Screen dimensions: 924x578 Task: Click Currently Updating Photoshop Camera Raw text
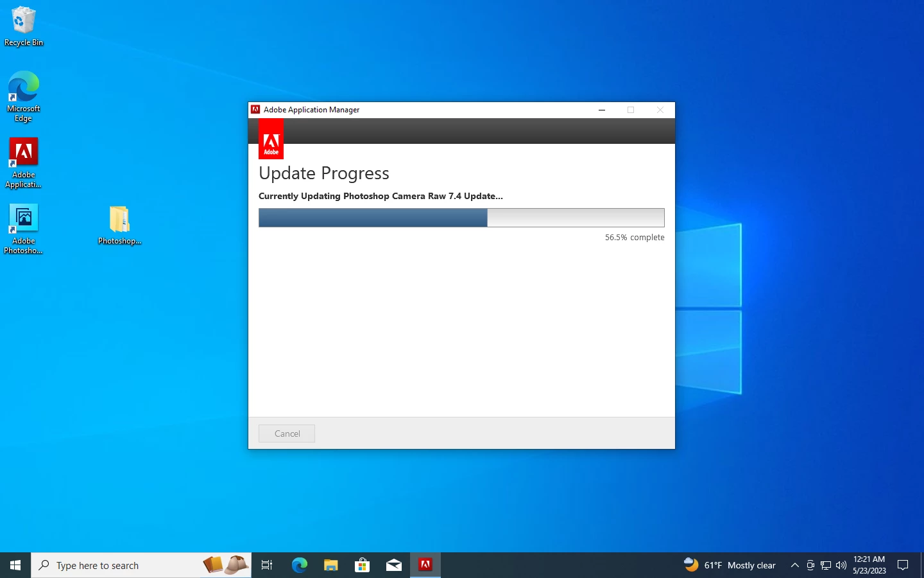point(381,196)
